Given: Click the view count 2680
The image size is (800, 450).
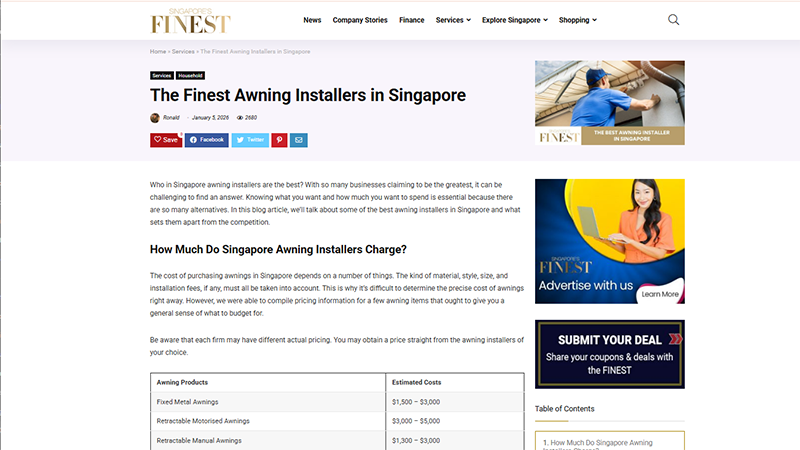Looking at the screenshot, I should 247,118.
